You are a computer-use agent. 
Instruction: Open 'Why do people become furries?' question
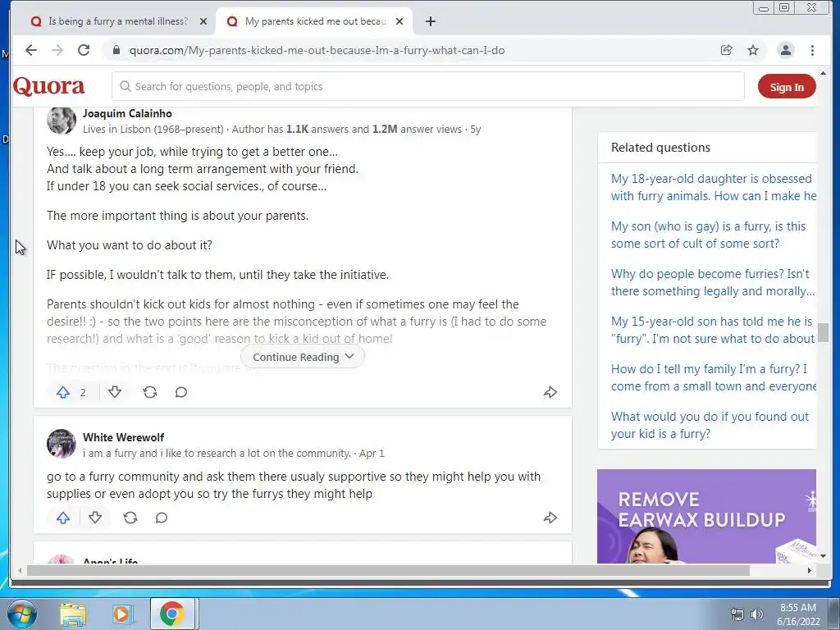[x=713, y=282]
